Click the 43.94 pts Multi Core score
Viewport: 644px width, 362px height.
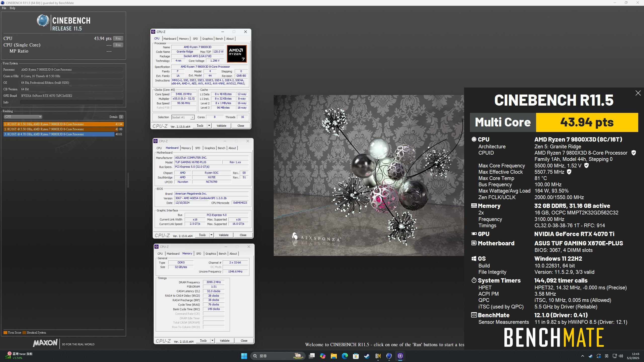tap(587, 122)
